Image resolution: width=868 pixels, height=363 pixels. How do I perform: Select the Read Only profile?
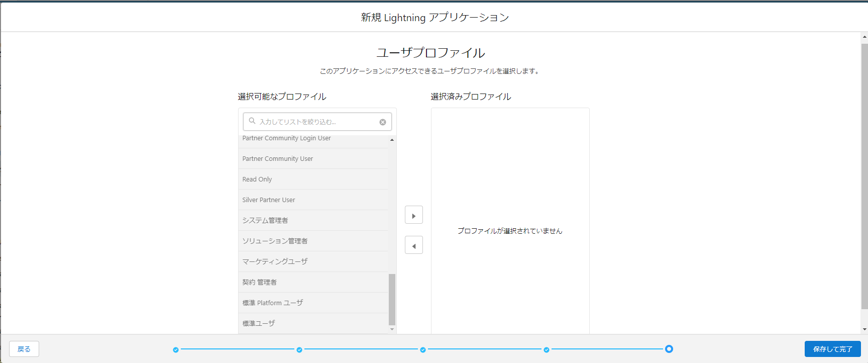pos(313,179)
